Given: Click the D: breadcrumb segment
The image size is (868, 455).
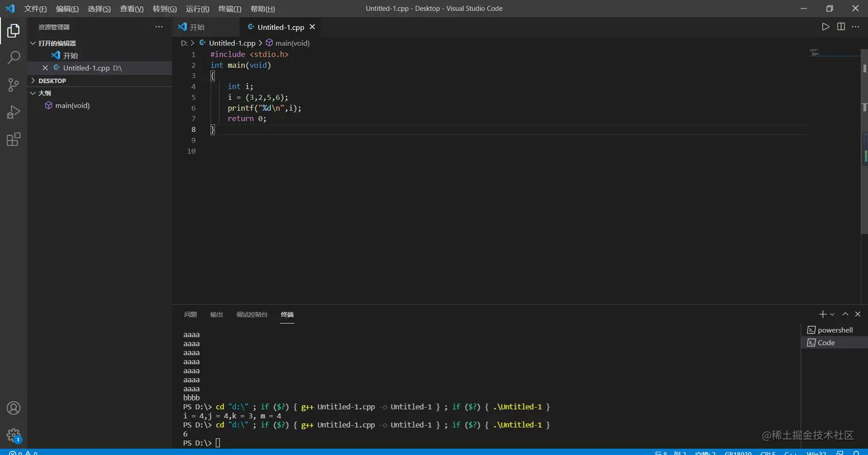Looking at the screenshot, I should point(184,43).
